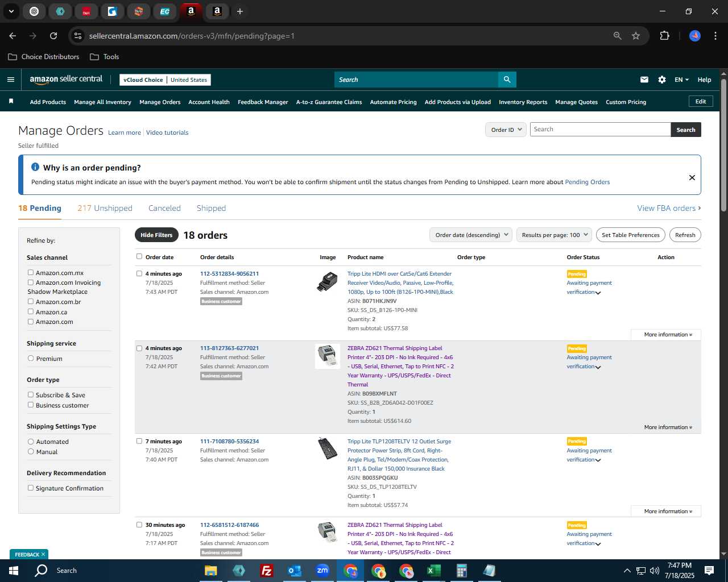
Task: Open the browser extensions puzzle icon
Action: click(664, 36)
